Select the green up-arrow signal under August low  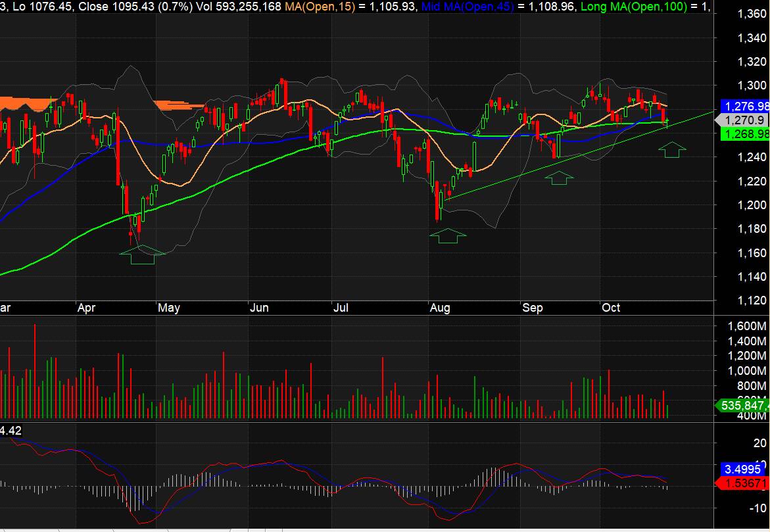pos(448,236)
